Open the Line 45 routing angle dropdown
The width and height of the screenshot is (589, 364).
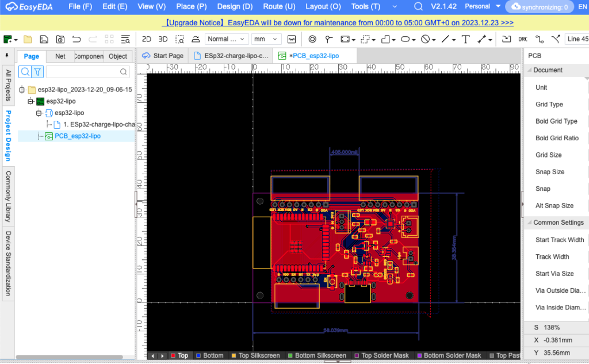(577, 39)
